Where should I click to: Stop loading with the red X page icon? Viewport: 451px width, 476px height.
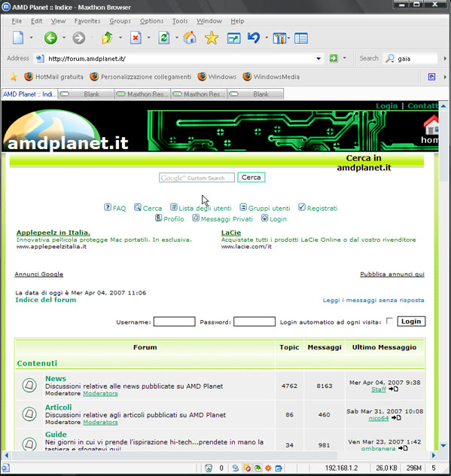pos(136,38)
